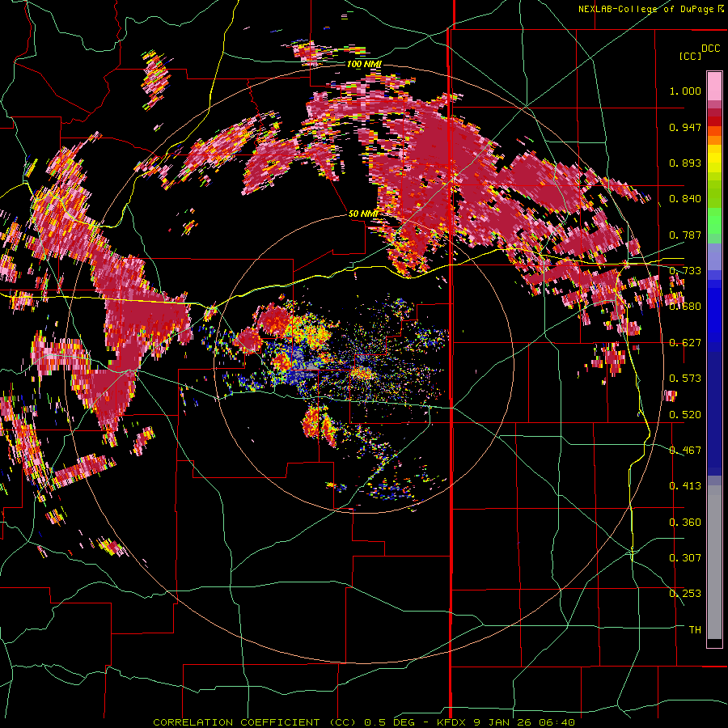Select the 0.627 scale value

click(x=685, y=343)
